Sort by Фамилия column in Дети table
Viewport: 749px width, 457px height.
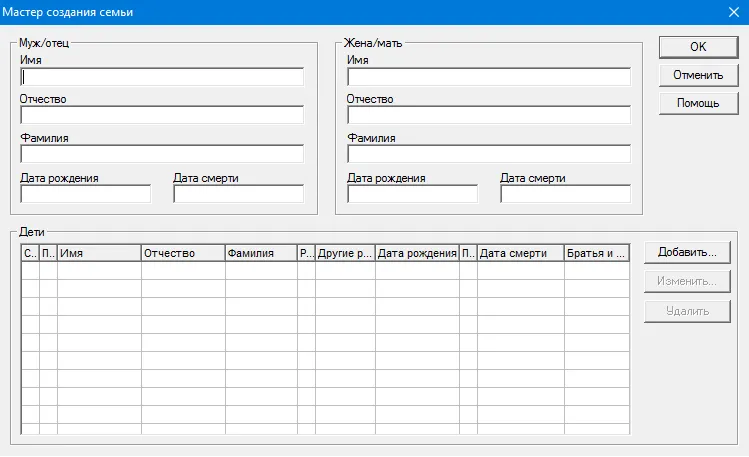click(x=261, y=253)
